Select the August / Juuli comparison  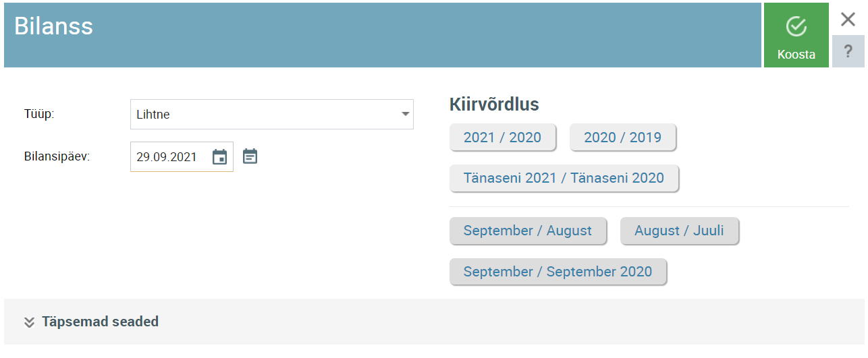click(x=679, y=231)
